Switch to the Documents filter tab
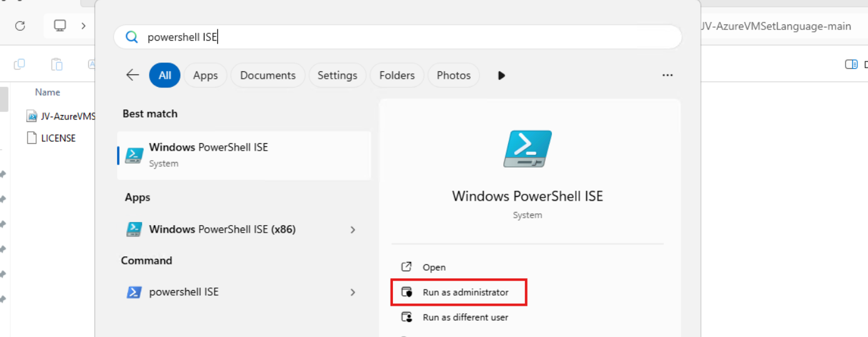Viewport: 868px width, 337px height. tap(267, 75)
